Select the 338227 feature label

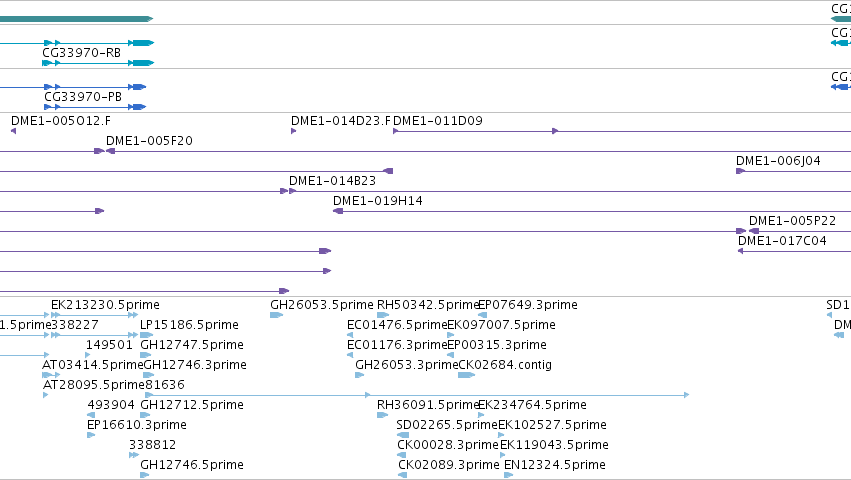pyautogui.click(x=75, y=325)
